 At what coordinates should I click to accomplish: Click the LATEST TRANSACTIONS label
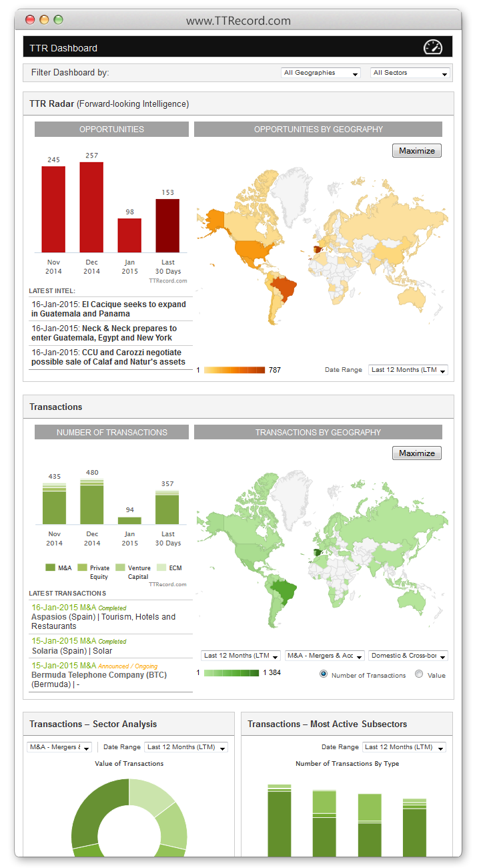pos(67,593)
